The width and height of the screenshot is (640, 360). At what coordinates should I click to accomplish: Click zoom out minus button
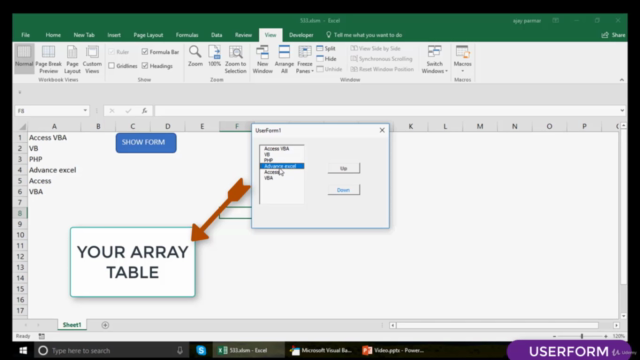pyautogui.click(x=554, y=336)
